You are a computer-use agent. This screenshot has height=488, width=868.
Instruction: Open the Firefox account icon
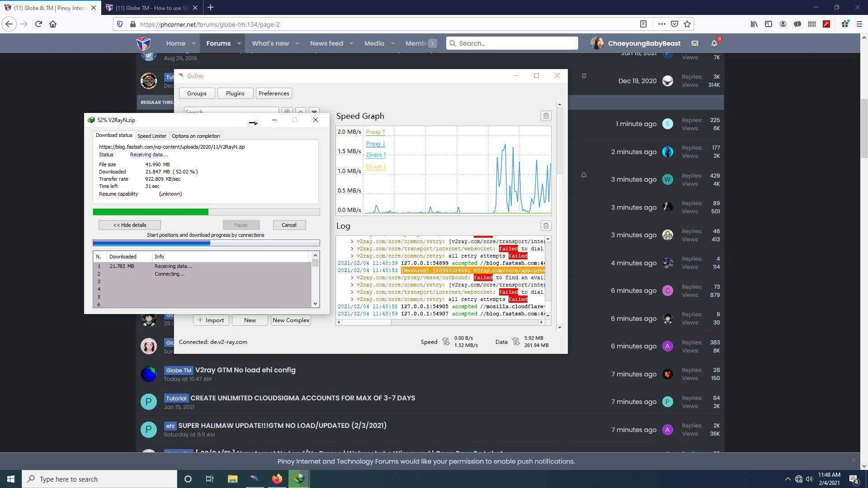[783, 24]
